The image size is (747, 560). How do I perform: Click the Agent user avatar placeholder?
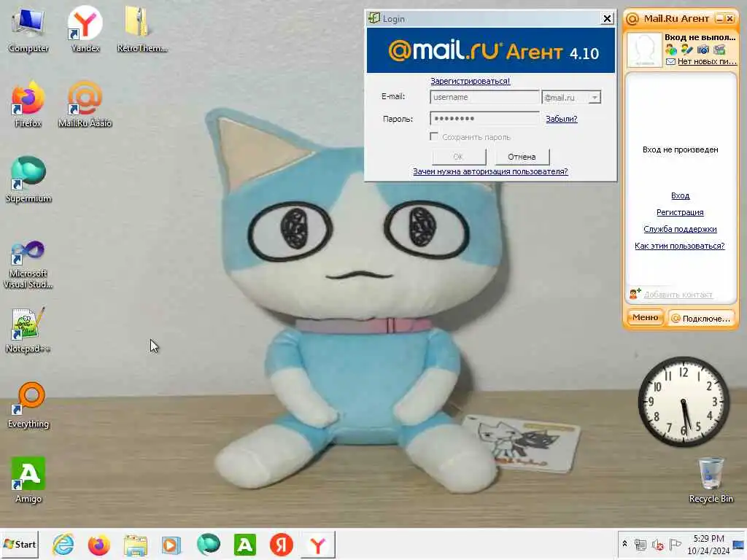pyautogui.click(x=644, y=50)
